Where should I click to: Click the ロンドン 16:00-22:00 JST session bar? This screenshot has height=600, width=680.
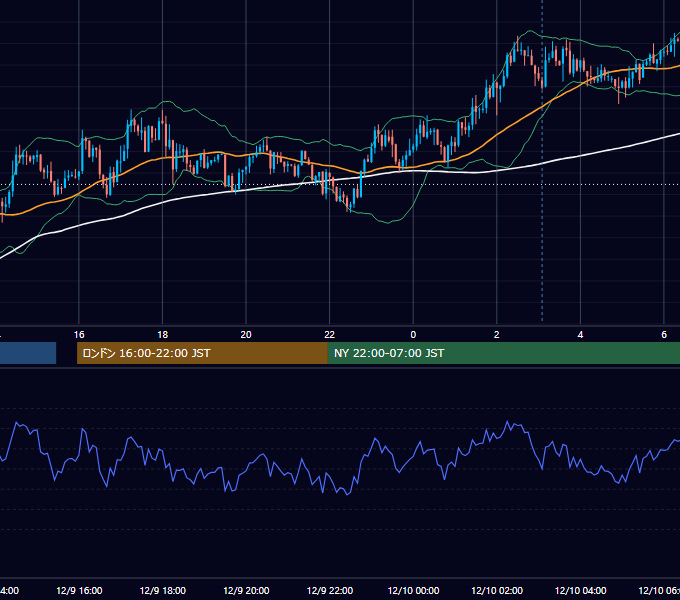202,353
